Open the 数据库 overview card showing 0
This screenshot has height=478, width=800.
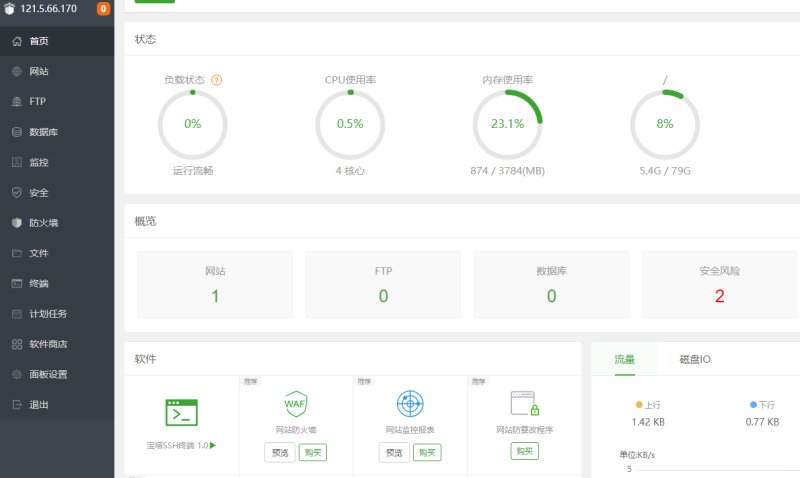(552, 285)
